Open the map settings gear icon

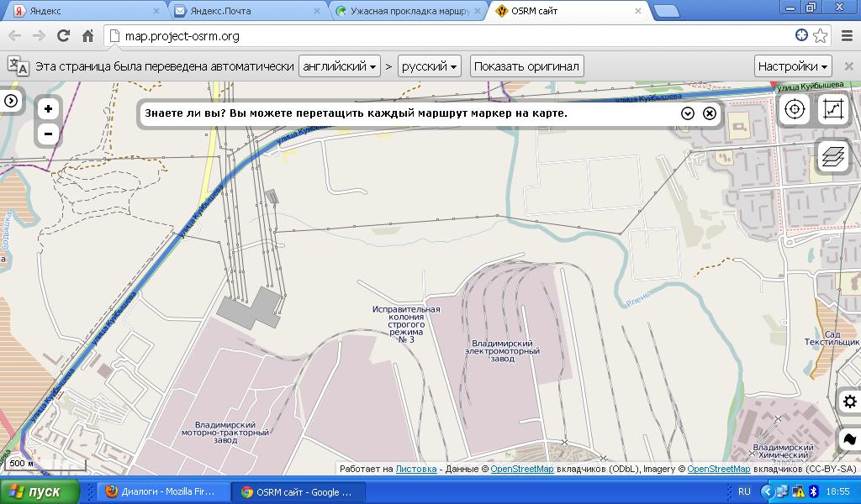[849, 402]
